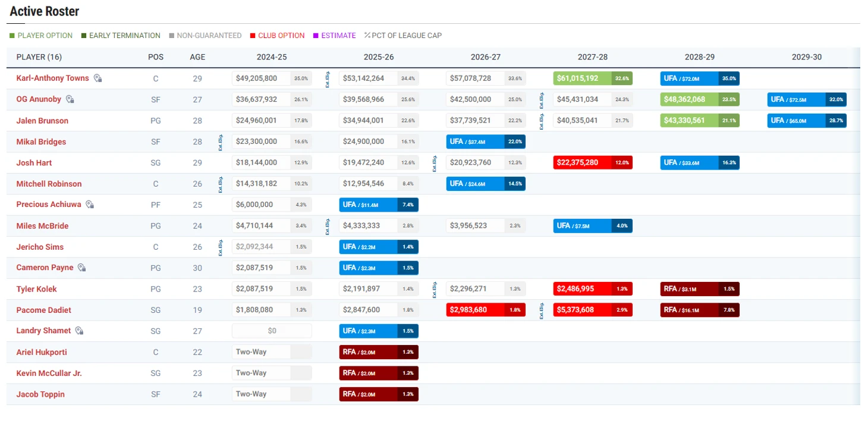Open Jericho Sims player link
The width and height of the screenshot is (868, 430).
(40, 247)
